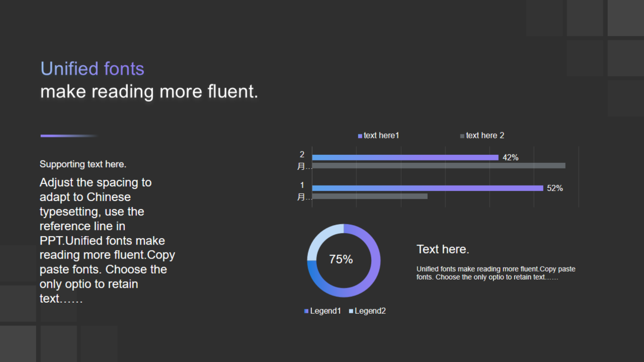Click the purple gradient divider line
Screen dimensions: 644x362
(68, 136)
